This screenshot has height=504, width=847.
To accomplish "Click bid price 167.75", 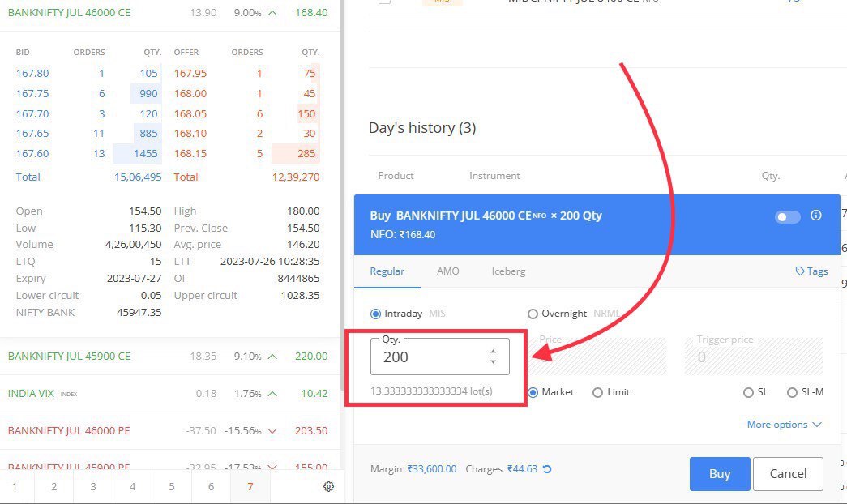I will coord(32,93).
